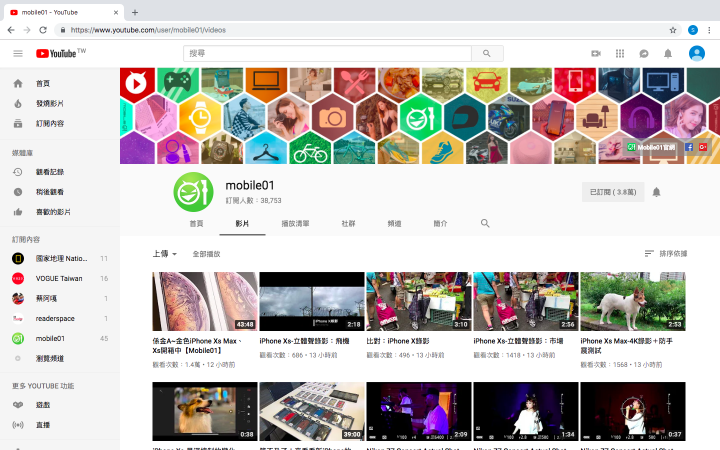This screenshot has height=450, width=720.
Task: Expand the 上傳 uploads dropdown
Action: pos(165,253)
